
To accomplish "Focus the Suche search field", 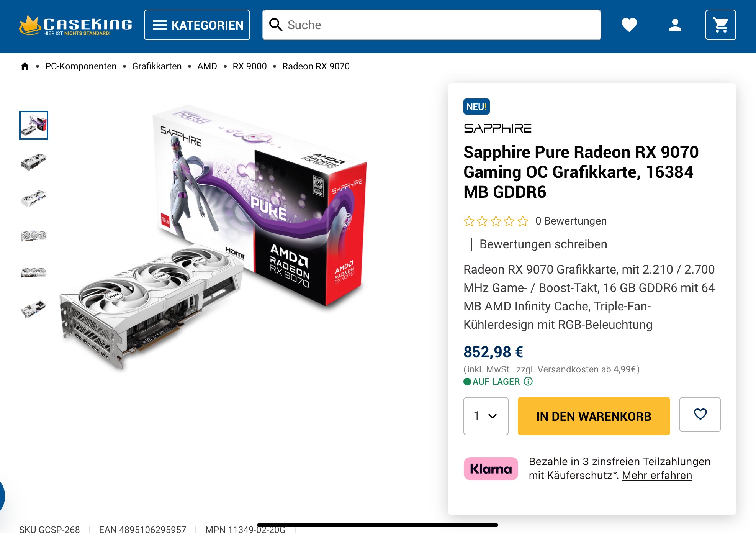I will tap(432, 25).
